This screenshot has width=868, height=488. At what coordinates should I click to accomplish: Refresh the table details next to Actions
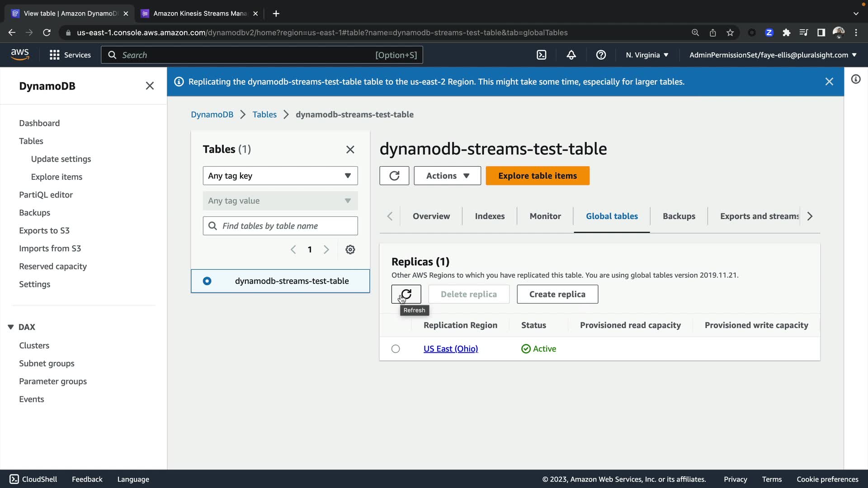pos(394,176)
